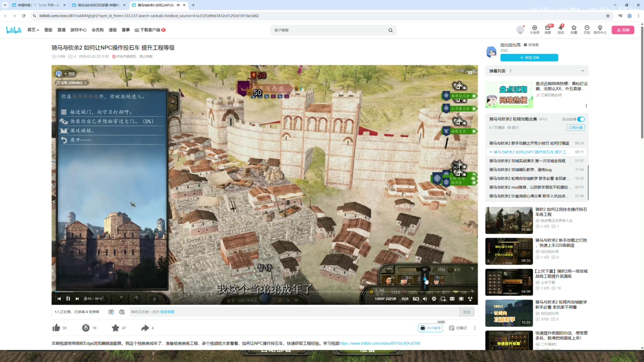Open the Chrome three-dot menu

[638, 16]
